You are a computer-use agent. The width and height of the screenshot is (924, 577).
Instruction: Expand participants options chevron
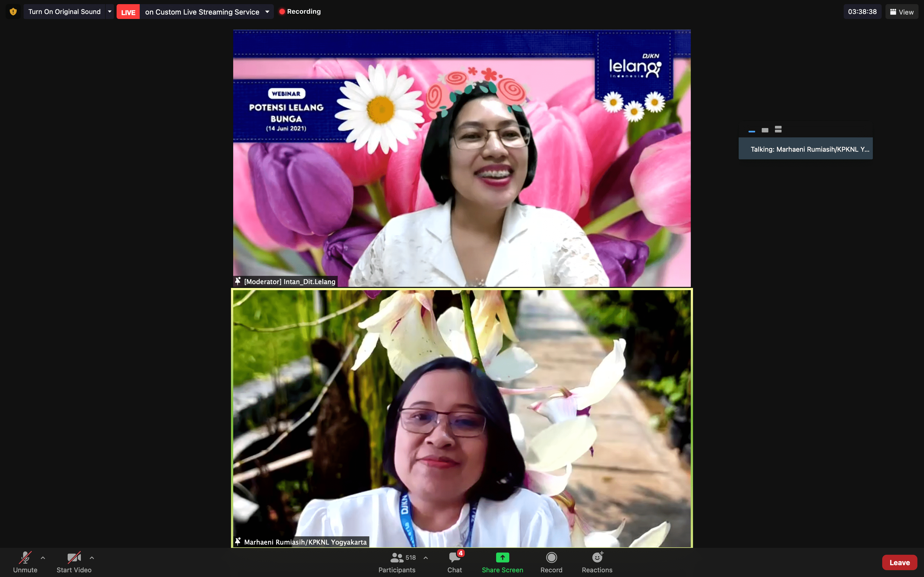[425, 558]
